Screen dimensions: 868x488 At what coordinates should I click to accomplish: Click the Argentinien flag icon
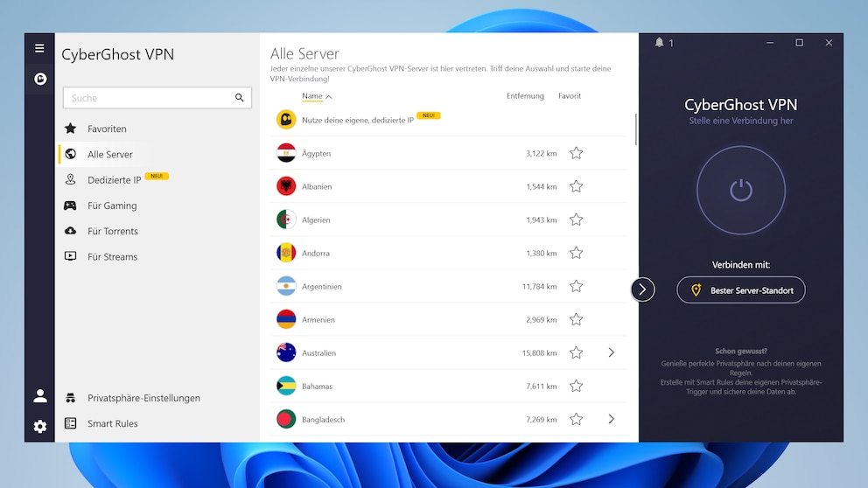coord(286,286)
